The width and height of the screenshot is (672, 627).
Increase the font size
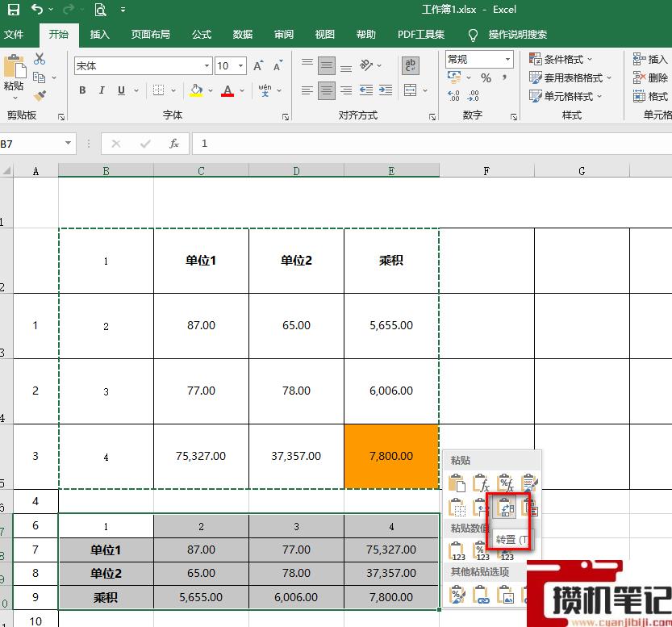258,65
